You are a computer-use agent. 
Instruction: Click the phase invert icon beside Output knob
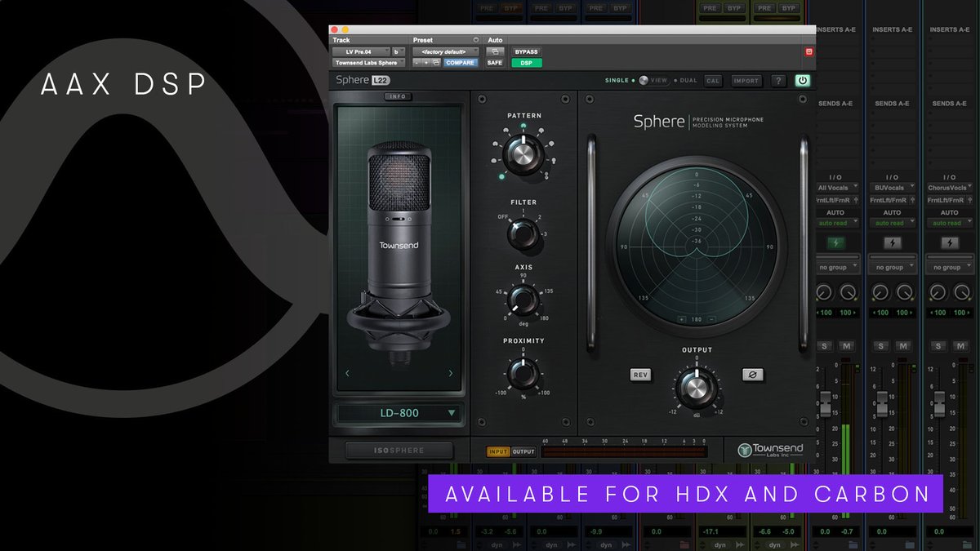pyautogui.click(x=752, y=375)
